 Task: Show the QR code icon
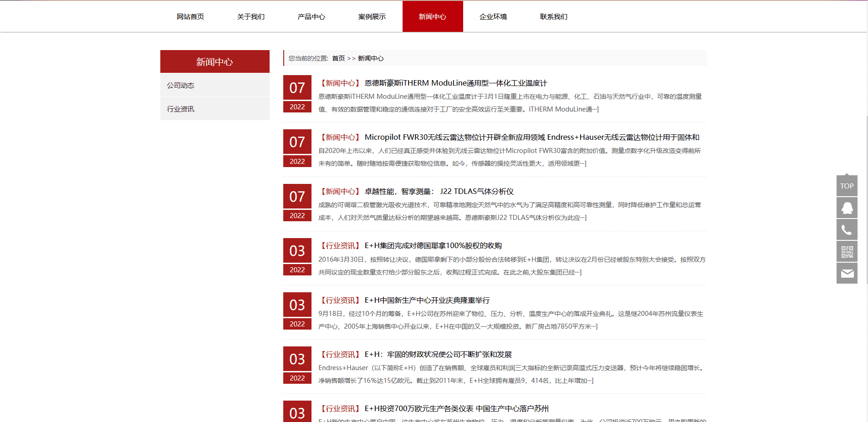point(847,252)
